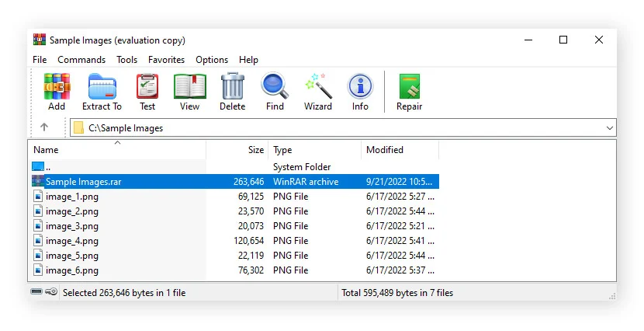Click the 6/17/2022 5:21 modified date
The width and height of the screenshot is (644, 331).
pos(400,226)
